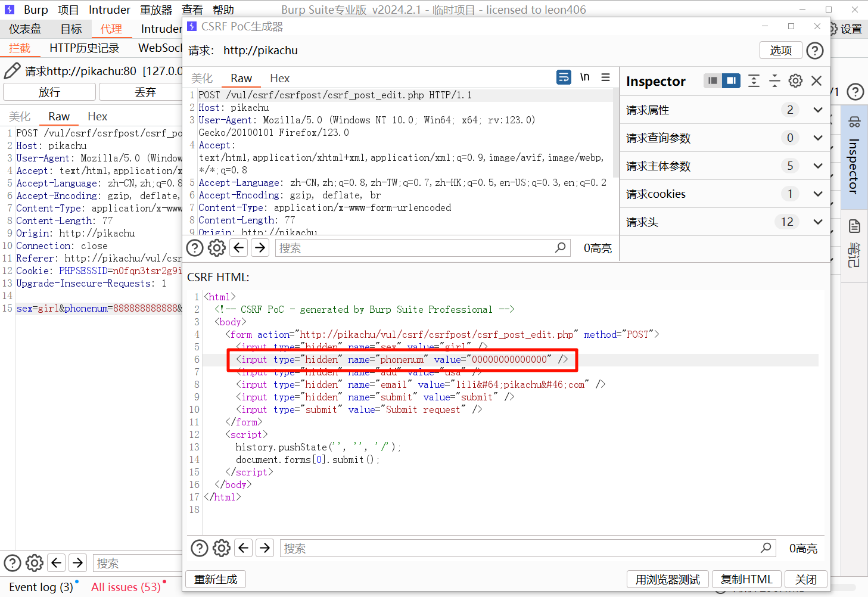Click magnifier in CSRF HTML search field
Viewport: 868px width, 597px height.
766,548
